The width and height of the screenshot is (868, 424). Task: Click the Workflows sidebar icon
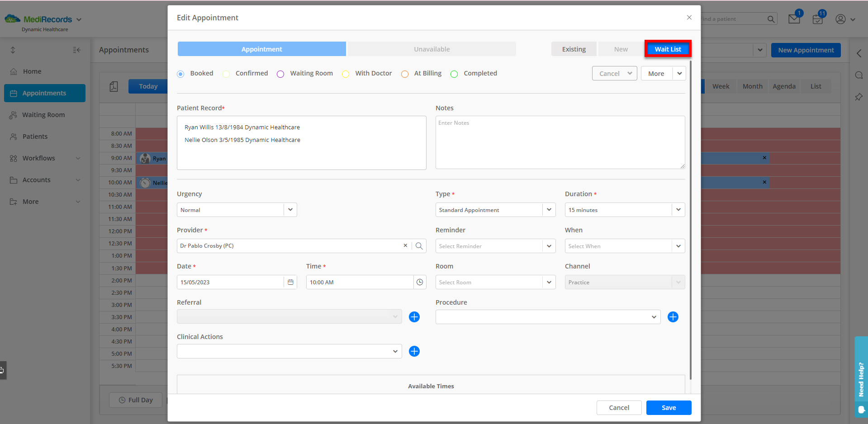[x=14, y=158]
